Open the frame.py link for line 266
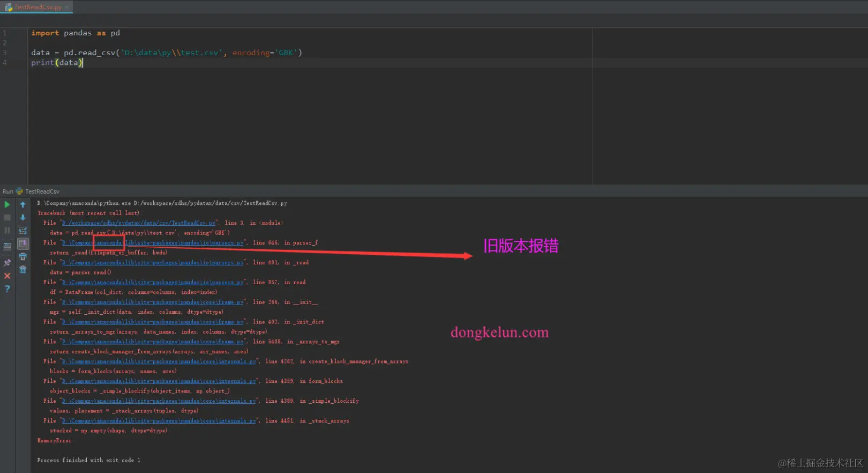Screen dimensions: 868x473 (153, 302)
